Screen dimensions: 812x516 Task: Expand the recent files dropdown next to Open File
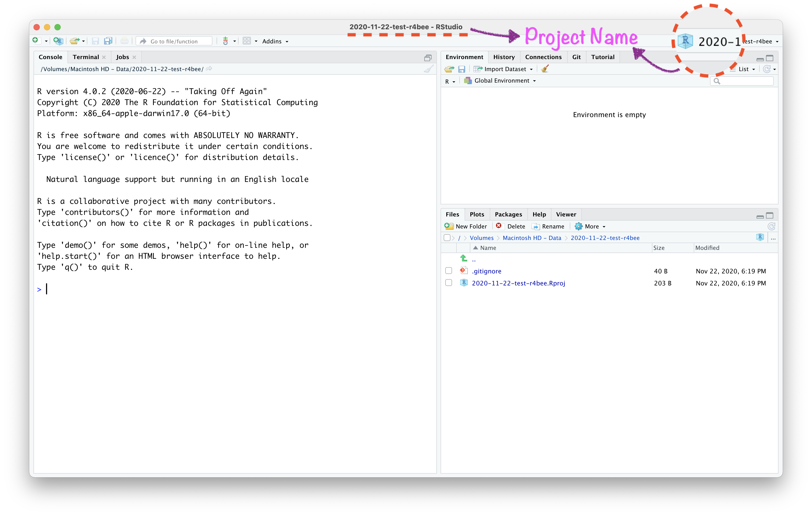click(83, 42)
